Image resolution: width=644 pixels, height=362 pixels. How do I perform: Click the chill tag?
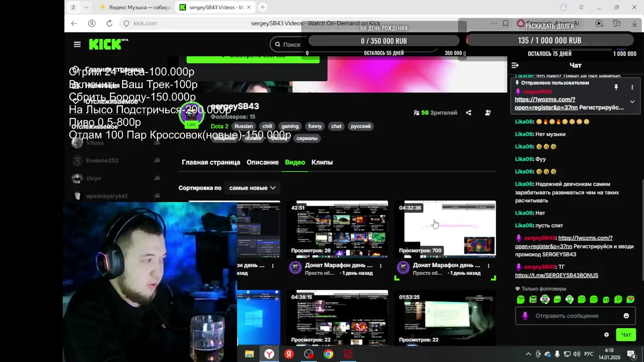[x=267, y=126]
